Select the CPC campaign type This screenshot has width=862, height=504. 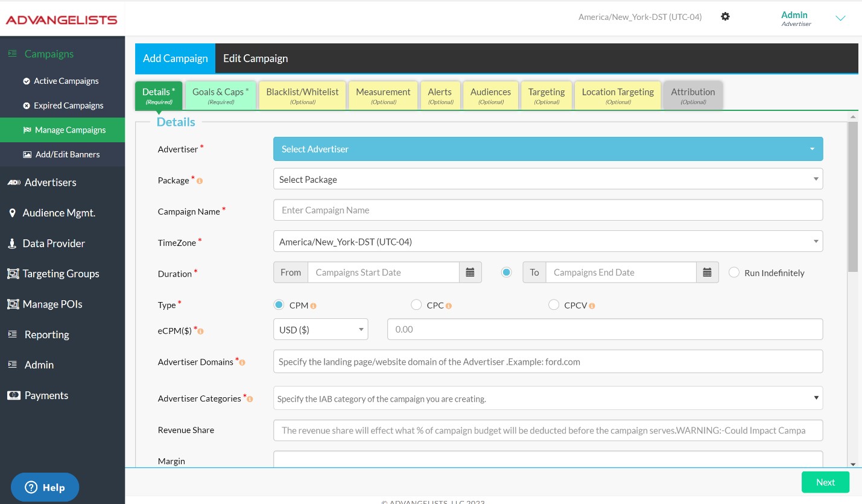coord(416,305)
